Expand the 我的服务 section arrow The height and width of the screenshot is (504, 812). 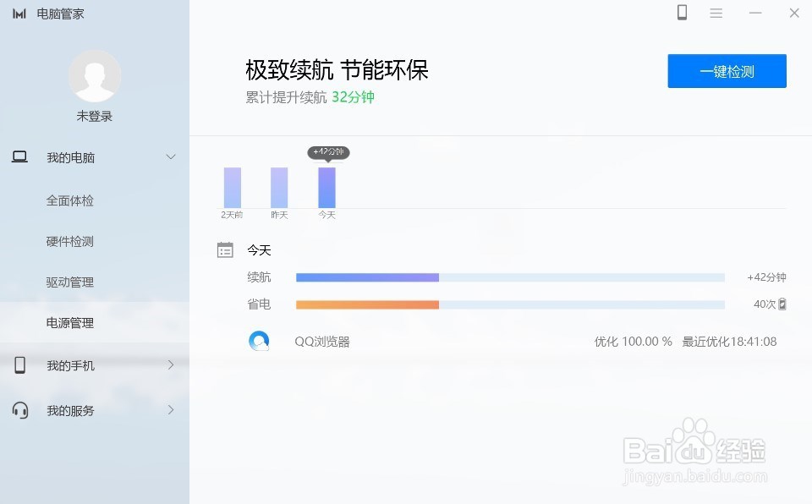[x=170, y=410]
